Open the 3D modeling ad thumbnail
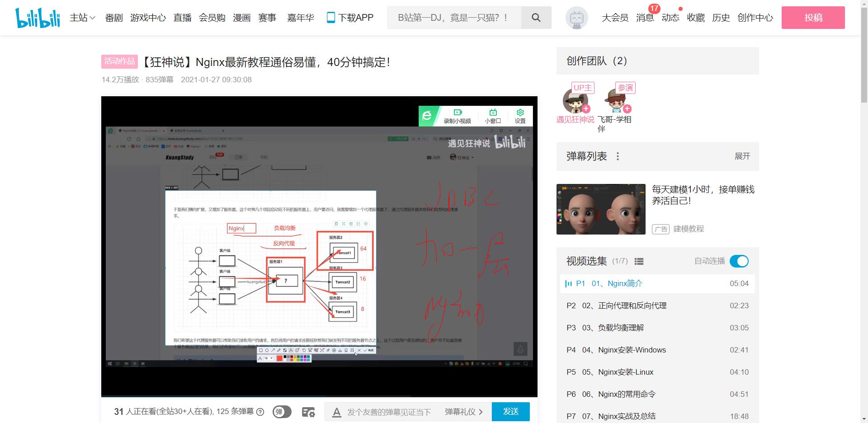The height and width of the screenshot is (423, 868). click(601, 209)
